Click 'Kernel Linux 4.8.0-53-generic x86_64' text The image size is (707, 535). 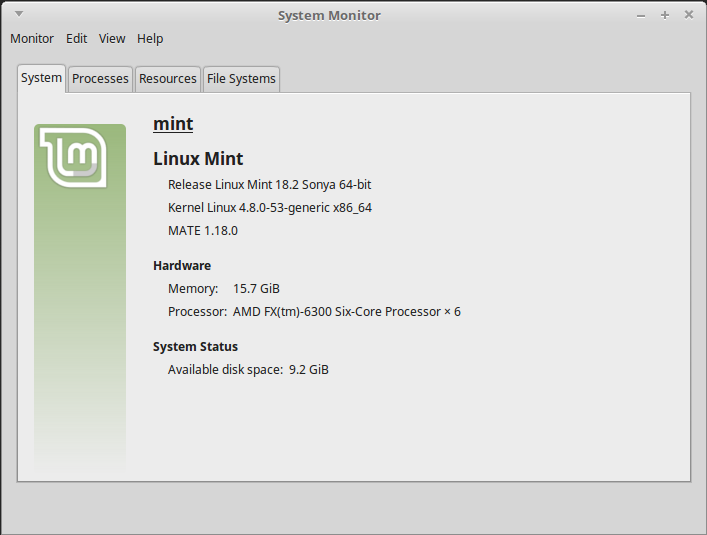coord(270,208)
